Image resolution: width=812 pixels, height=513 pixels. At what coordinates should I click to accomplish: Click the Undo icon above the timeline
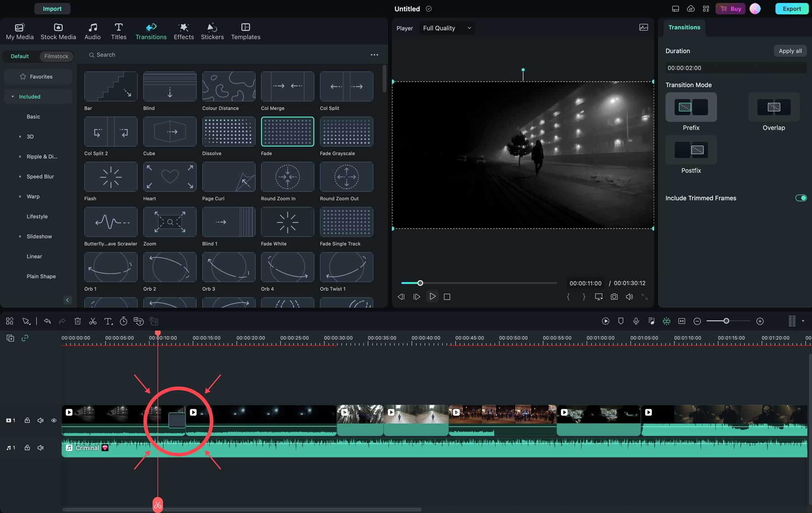tap(48, 321)
